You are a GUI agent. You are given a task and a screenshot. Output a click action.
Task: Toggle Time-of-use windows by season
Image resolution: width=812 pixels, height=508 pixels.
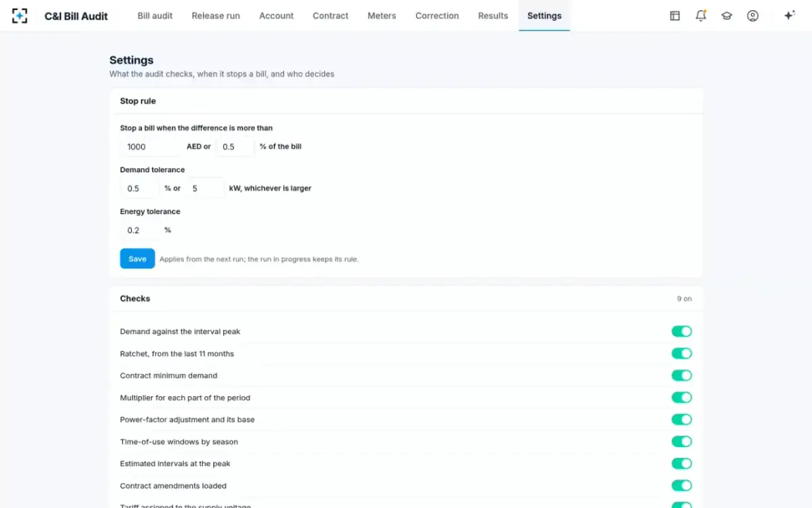pyautogui.click(x=681, y=442)
